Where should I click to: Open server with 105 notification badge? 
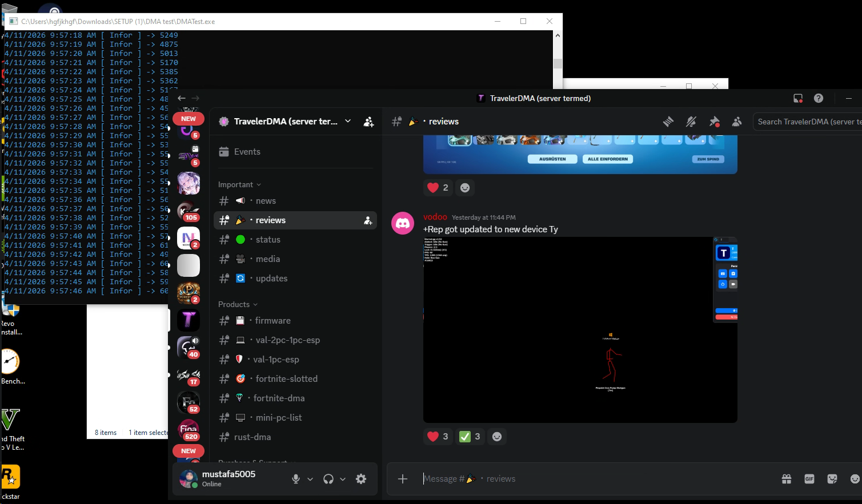[x=189, y=211]
